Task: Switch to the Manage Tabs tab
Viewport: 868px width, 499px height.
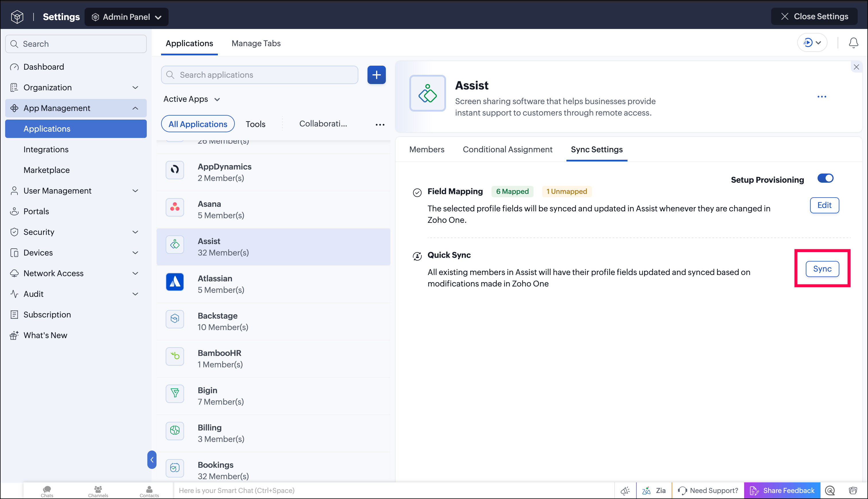Action: tap(256, 43)
